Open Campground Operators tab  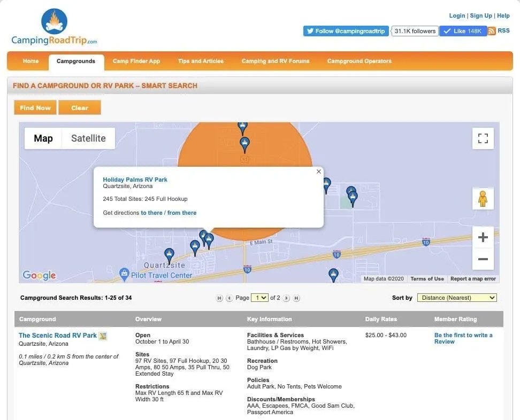click(x=360, y=61)
